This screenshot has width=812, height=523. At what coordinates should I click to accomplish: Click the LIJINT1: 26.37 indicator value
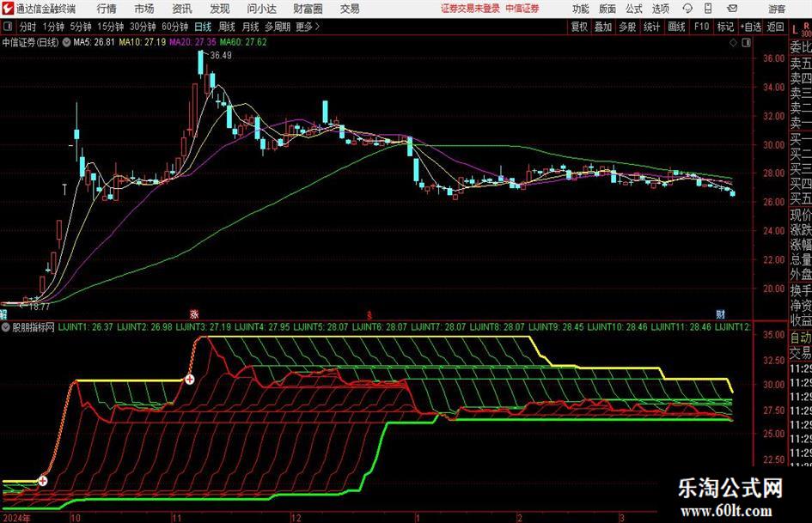[x=85, y=327]
